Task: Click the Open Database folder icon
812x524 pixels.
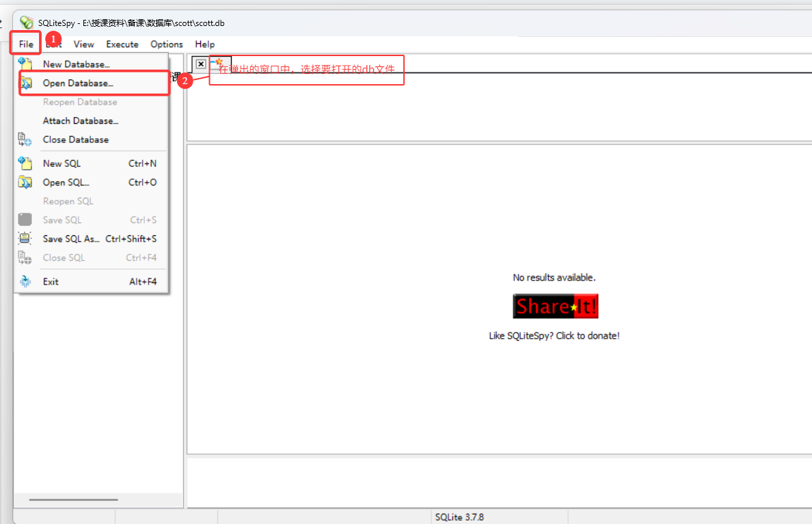Action: [25, 83]
